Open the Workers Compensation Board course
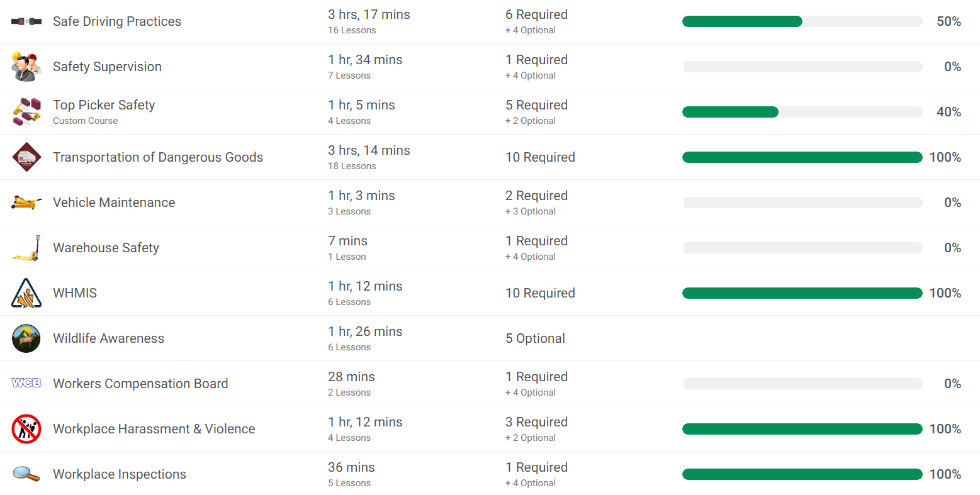Screen dimensions: 980x495 (x=140, y=384)
